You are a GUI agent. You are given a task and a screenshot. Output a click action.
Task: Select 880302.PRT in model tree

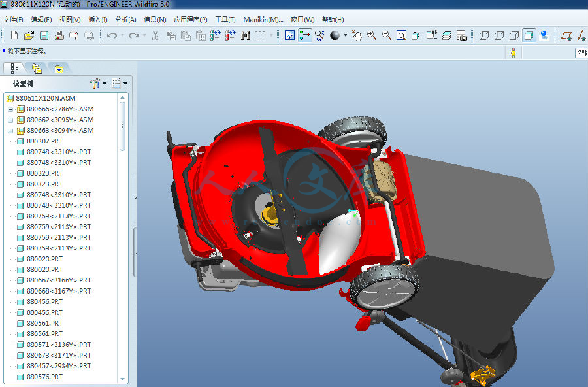click(x=44, y=141)
